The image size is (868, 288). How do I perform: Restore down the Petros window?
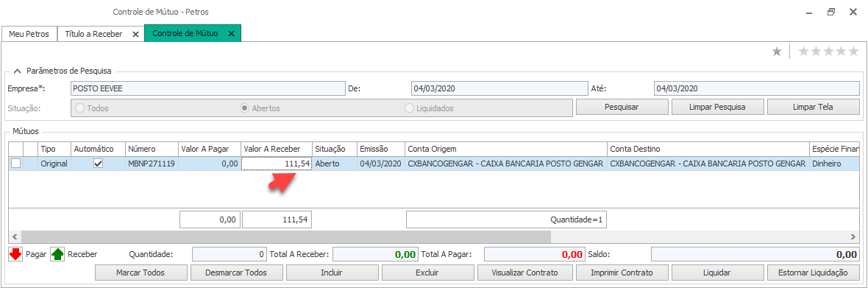pyautogui.click(x=831, y=12)
